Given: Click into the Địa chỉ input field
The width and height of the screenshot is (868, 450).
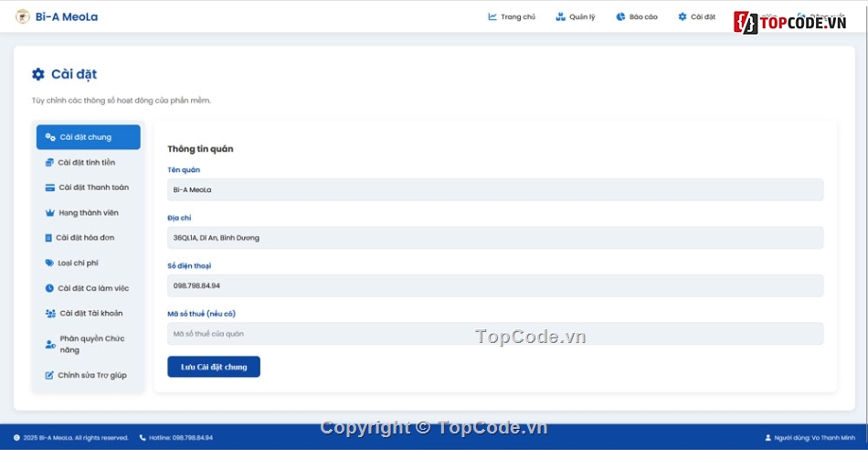Looking at the screenshot, I should (495, 238).
